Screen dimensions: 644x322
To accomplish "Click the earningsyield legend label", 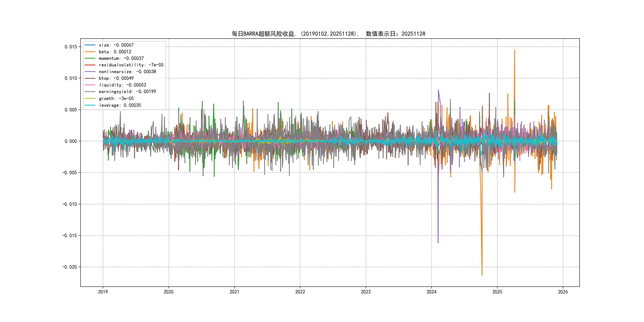I will coord(127,91).
